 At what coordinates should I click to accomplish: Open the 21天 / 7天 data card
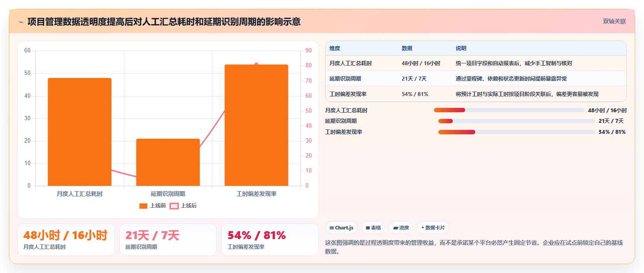tap(168, 240)
